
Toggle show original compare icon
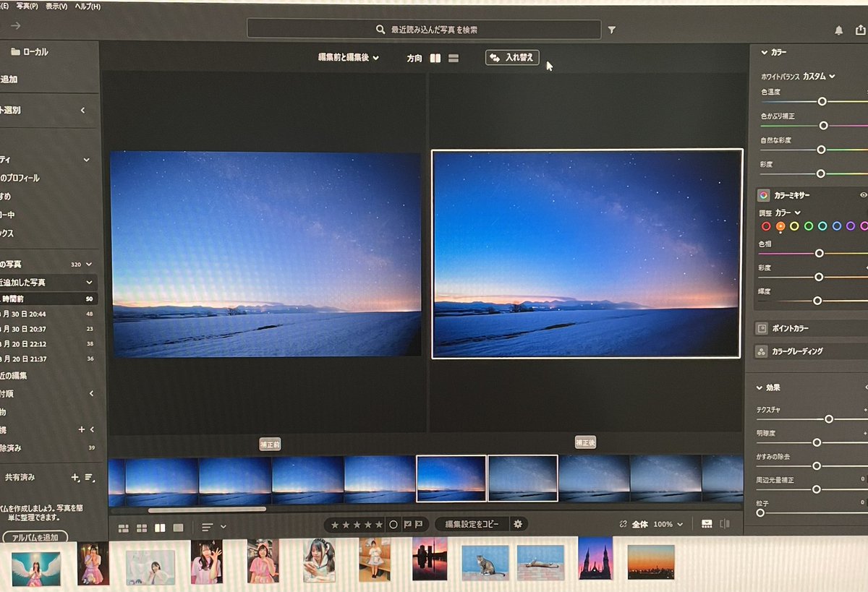pos(725,524)
